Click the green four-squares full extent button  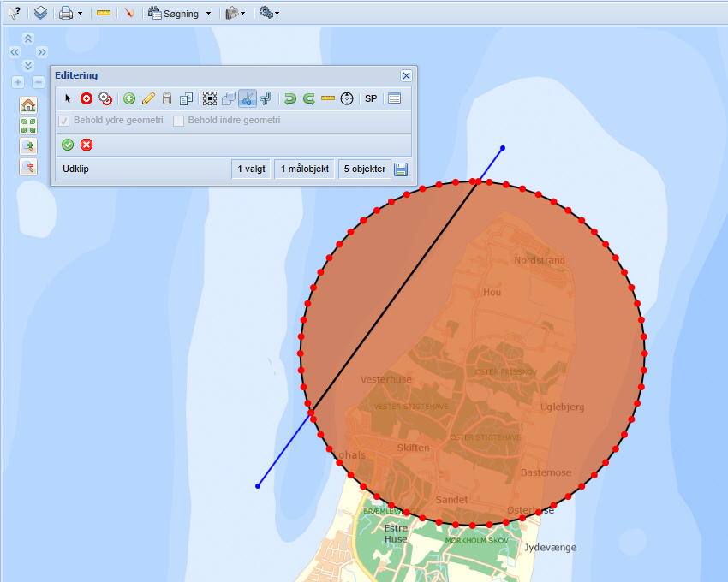(x=28, y=126)
